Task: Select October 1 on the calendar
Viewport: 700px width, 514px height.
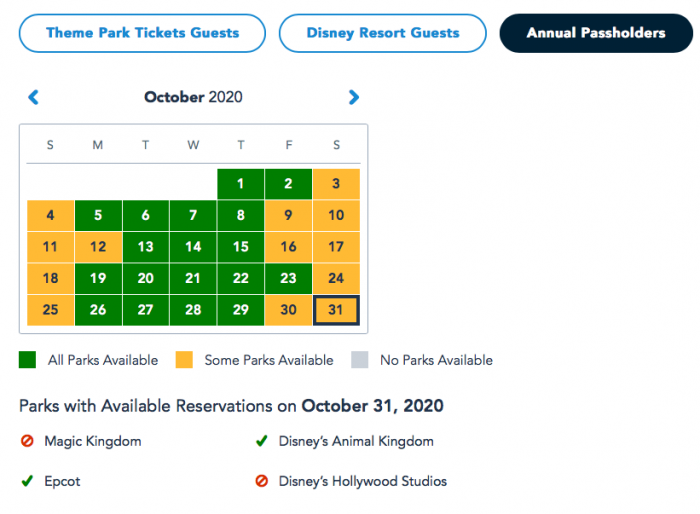Action: click(x=241, y=184)
